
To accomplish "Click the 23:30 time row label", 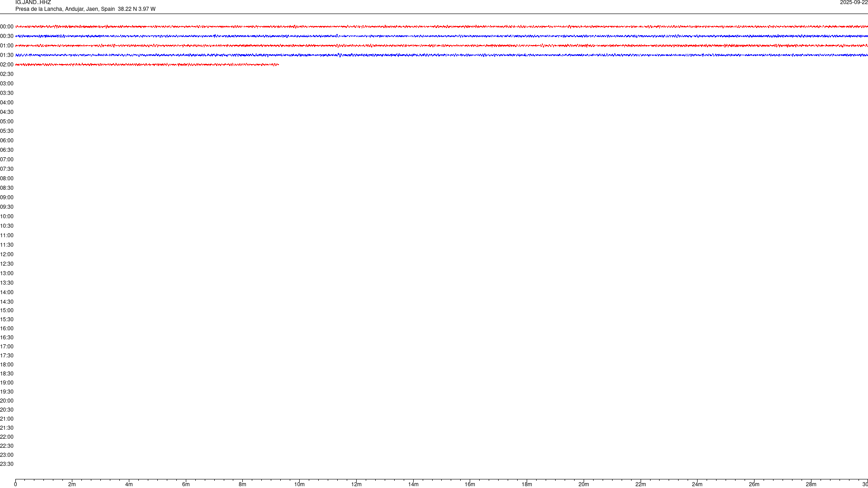I will point(7,464).
